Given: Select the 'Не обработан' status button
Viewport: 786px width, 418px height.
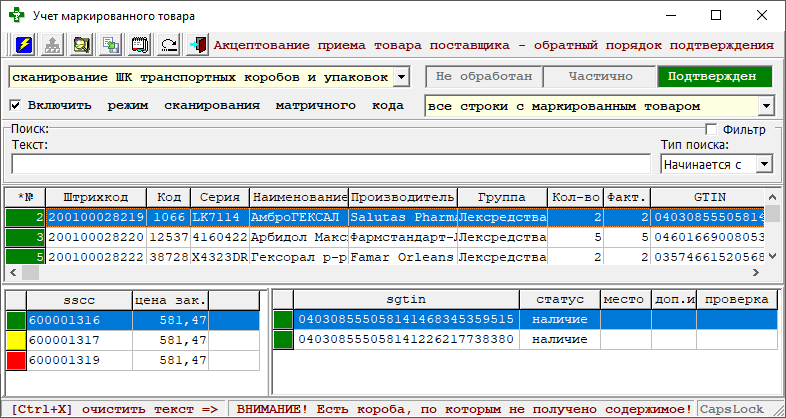Looking at the screenshot, I should 484,77.
